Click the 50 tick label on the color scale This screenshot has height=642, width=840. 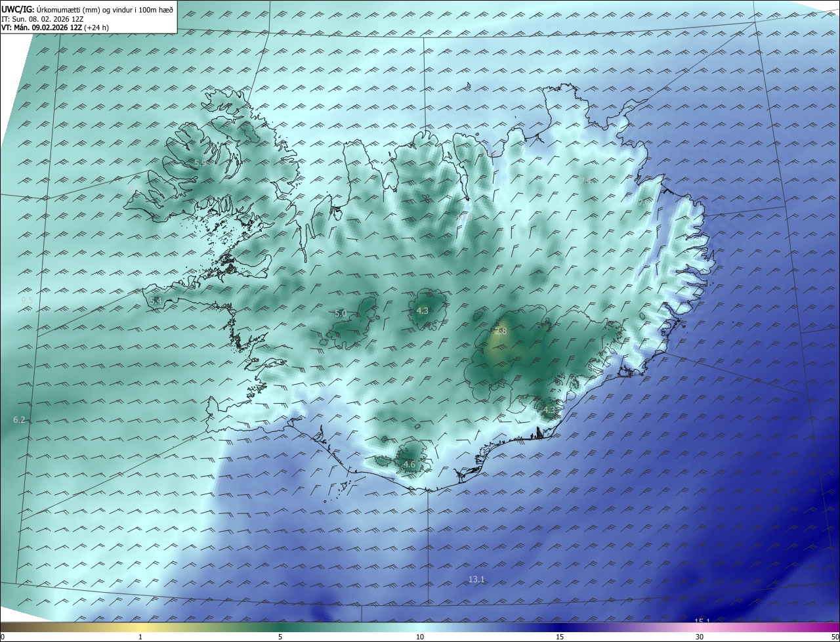835,637
